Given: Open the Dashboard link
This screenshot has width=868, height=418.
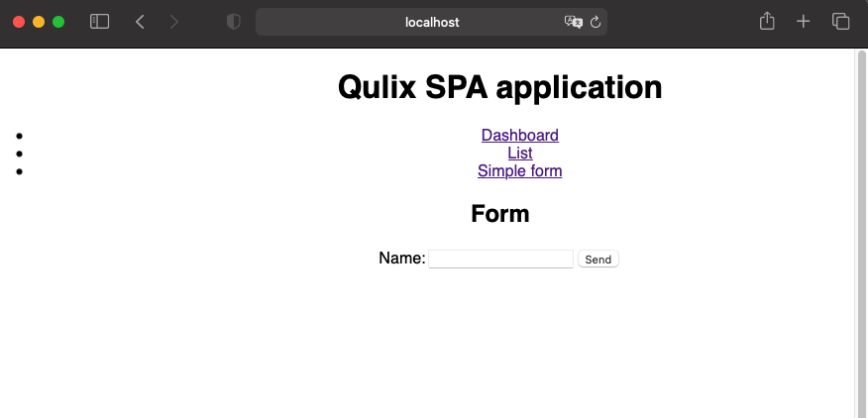Looking at the screenshot, I should pos(519,136).
